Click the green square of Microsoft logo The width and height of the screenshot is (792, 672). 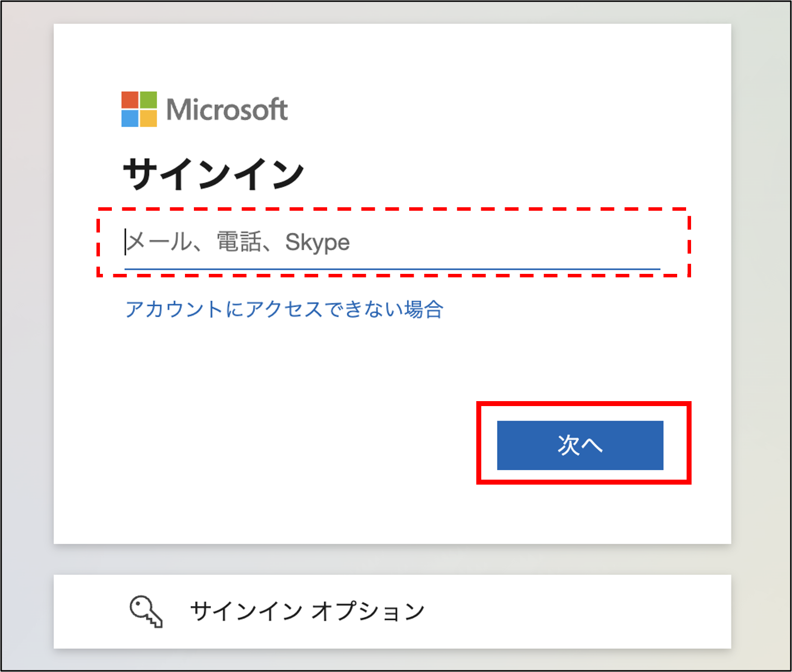coord(148,100)
